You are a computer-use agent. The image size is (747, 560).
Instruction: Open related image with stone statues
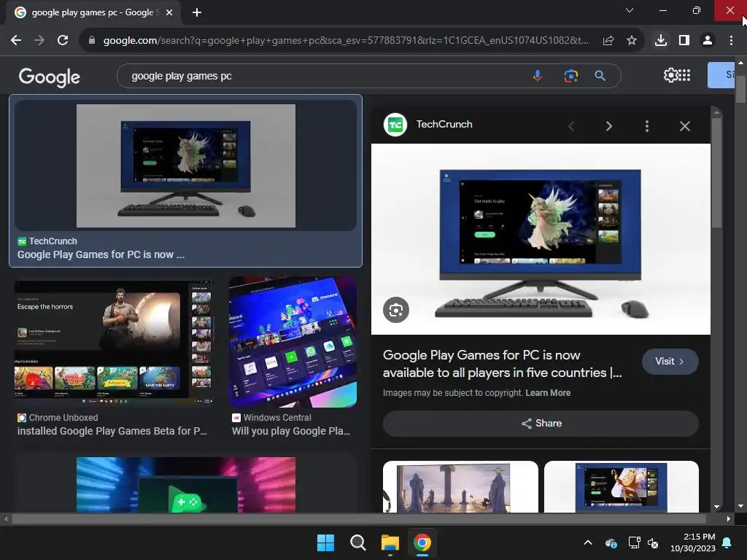tap(460, 486)
